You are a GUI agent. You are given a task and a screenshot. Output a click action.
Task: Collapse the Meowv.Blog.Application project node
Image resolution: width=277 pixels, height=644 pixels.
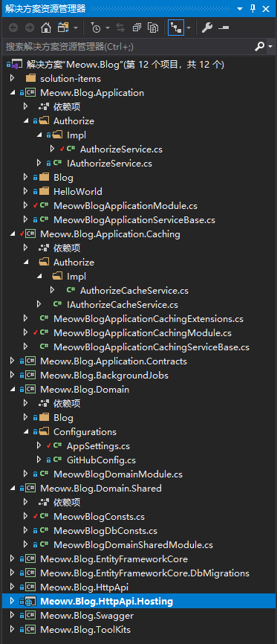pyautogui.click(x=12, y=93)
